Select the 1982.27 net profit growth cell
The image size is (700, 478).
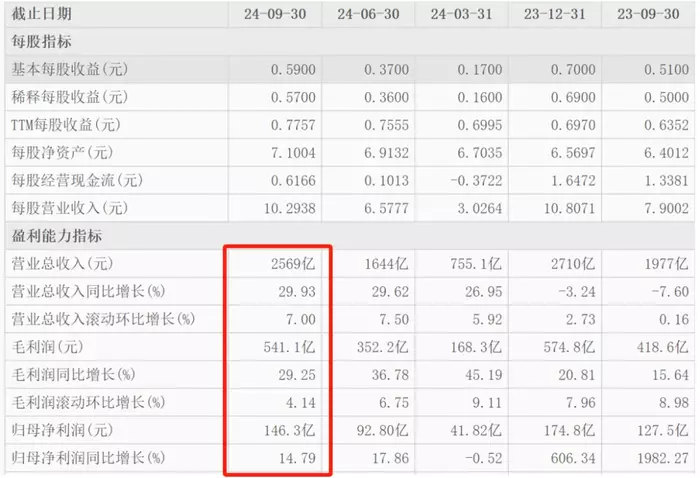pos(661,458)
